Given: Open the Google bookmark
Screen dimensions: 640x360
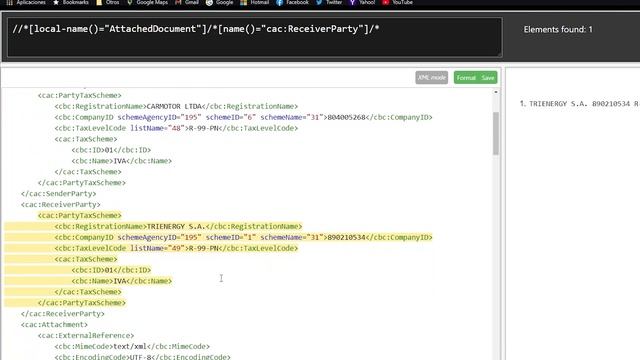Looking at the screenshot, I should point(220,2).
